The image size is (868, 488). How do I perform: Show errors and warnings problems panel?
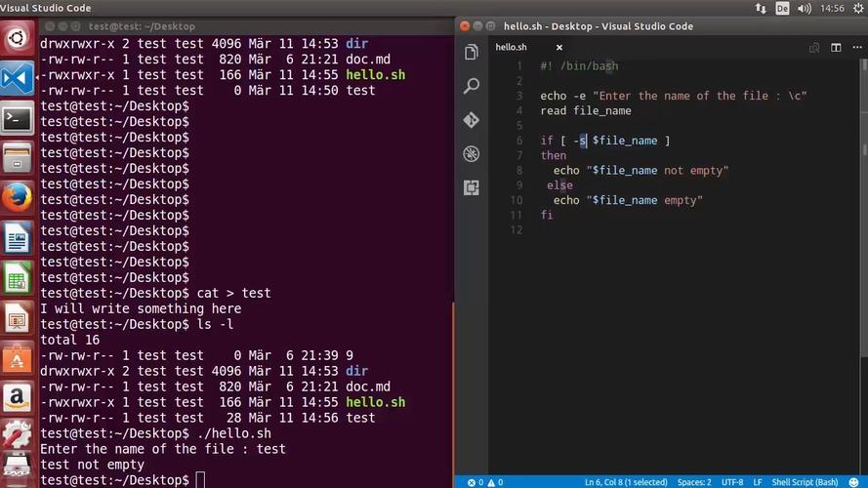[x=485, y=482]
